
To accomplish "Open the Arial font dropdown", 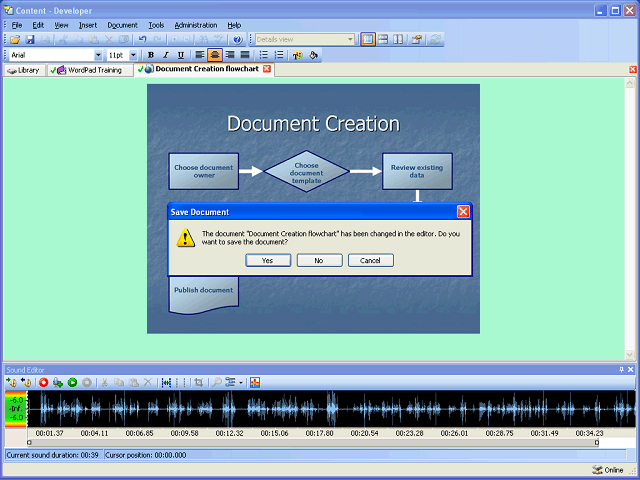I will [98, 55].
